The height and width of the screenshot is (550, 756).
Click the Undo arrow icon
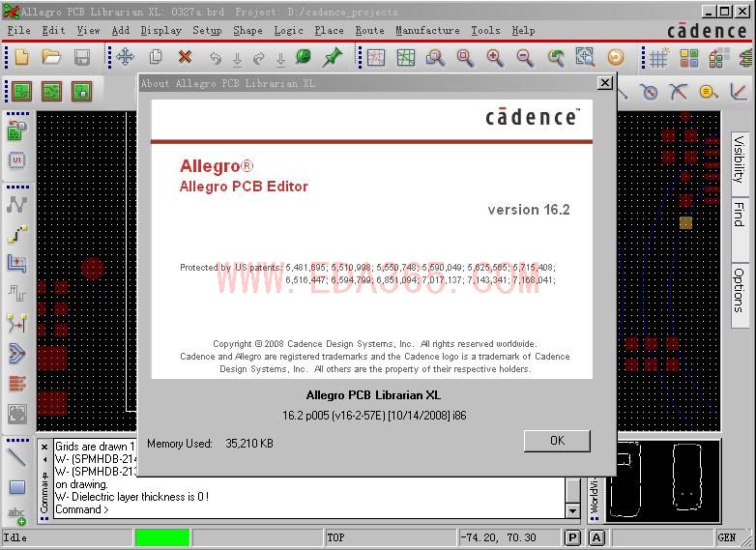coord(216,58)
